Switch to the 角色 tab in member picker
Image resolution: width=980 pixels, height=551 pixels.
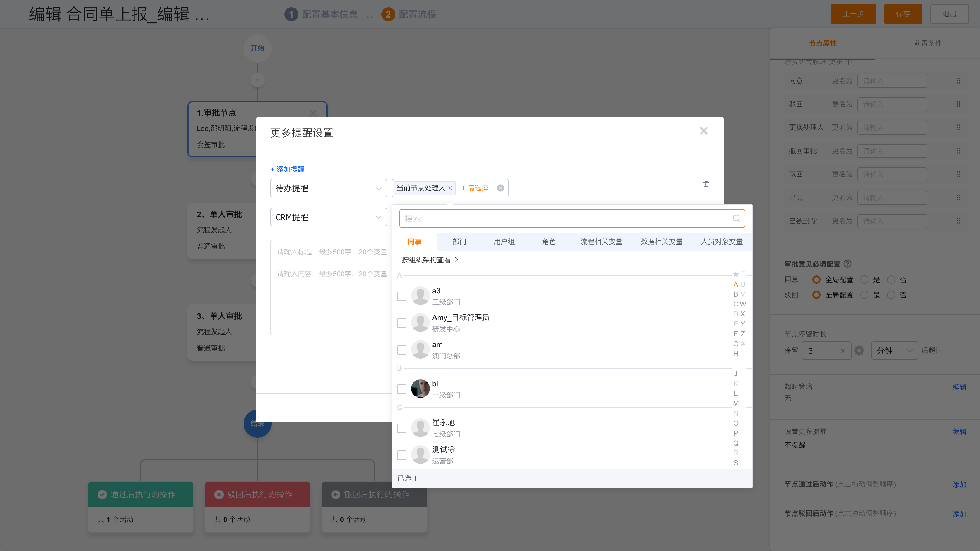pyautogui.click(x=549, y=242)
